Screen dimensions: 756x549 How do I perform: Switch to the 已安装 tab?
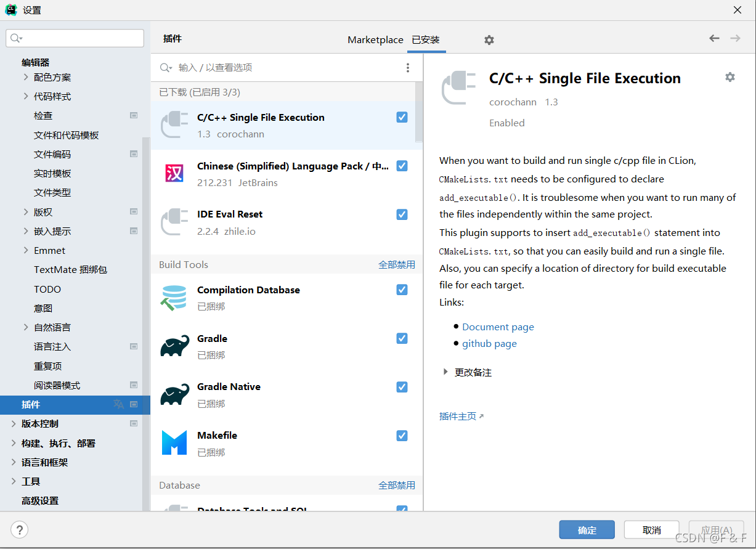tap(426, 40)
